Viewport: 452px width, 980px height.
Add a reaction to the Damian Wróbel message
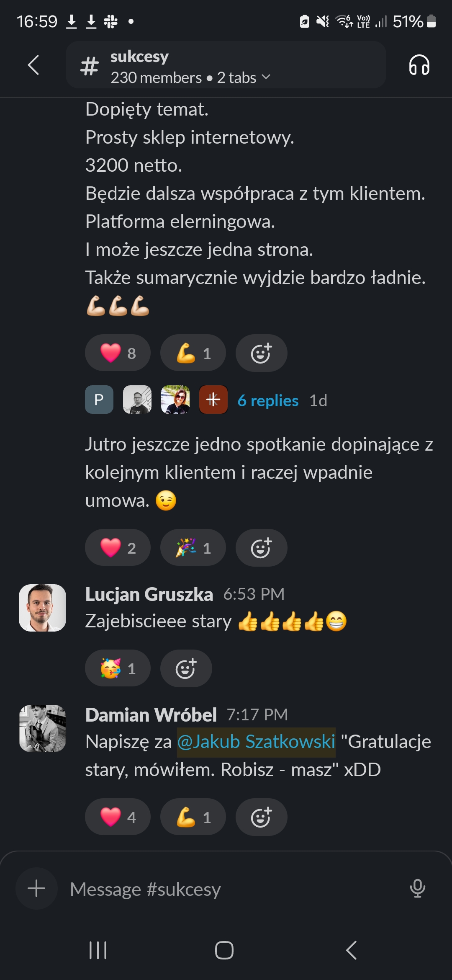coord(261,817)
